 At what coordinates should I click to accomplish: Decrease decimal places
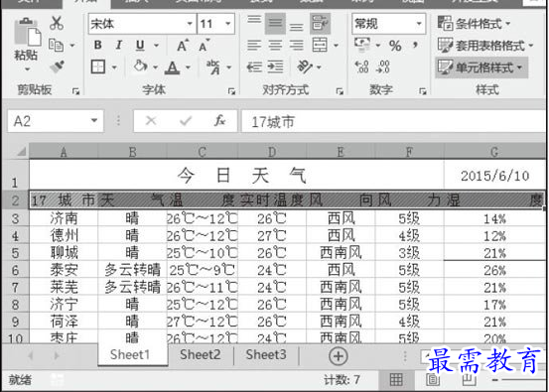pyautogui.click(x=382, y=66)
